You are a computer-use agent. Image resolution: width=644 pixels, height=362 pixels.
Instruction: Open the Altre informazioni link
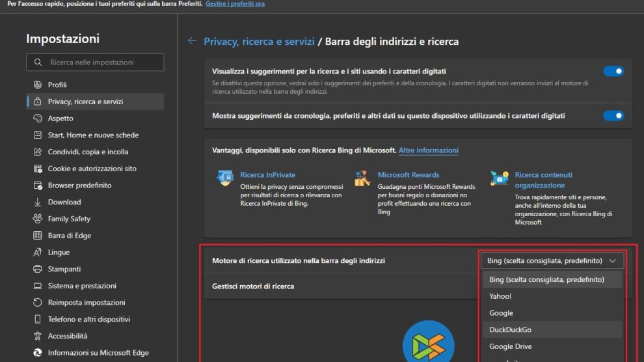(428, 150)
